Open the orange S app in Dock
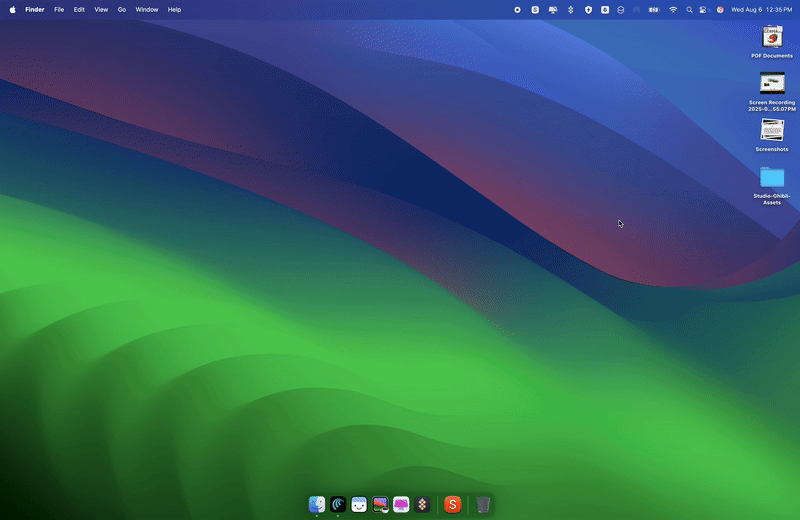The height and width of the screenshot is (520, 800). coord(453,505)
